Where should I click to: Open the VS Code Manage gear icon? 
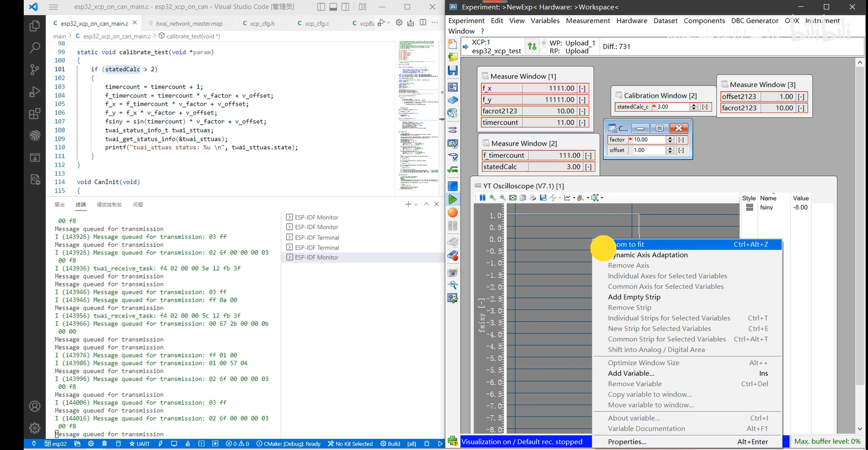[35, 428]
